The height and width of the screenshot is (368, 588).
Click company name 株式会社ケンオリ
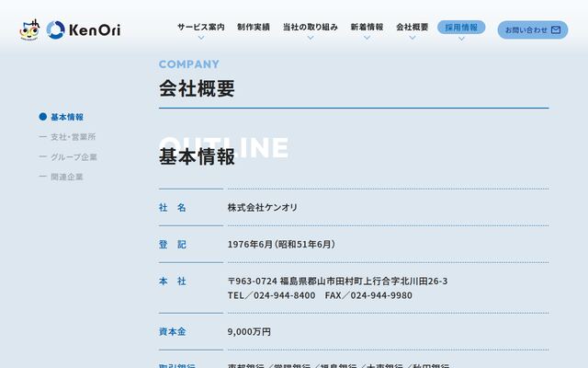(x=263, y=207)
